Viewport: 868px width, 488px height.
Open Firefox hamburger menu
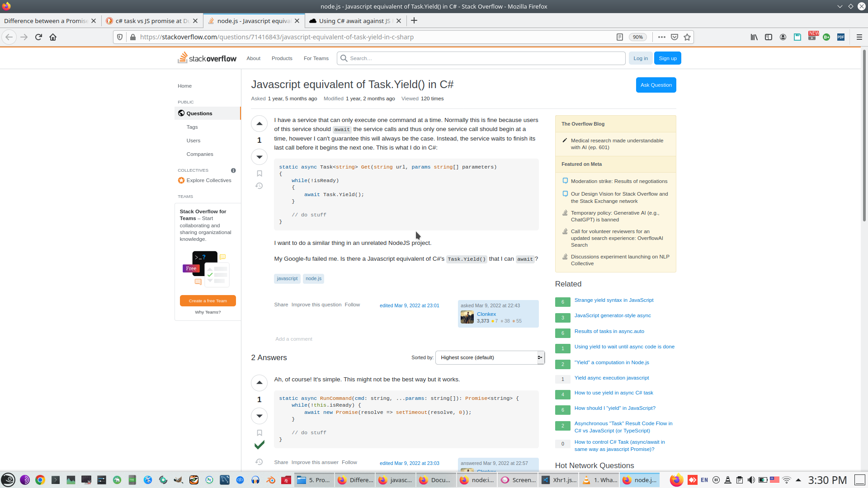pyautogui.click(x=859, y=37)
